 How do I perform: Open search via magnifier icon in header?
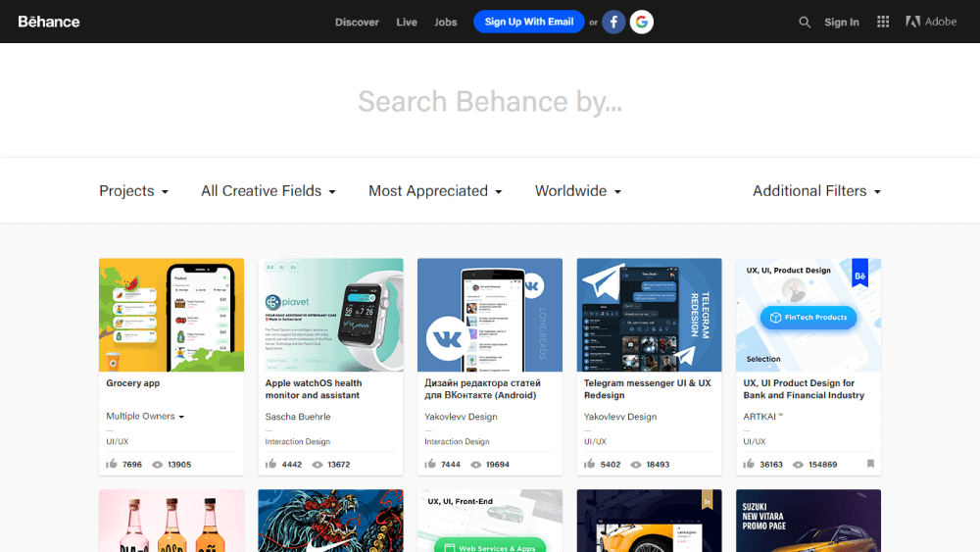[805, 22]
